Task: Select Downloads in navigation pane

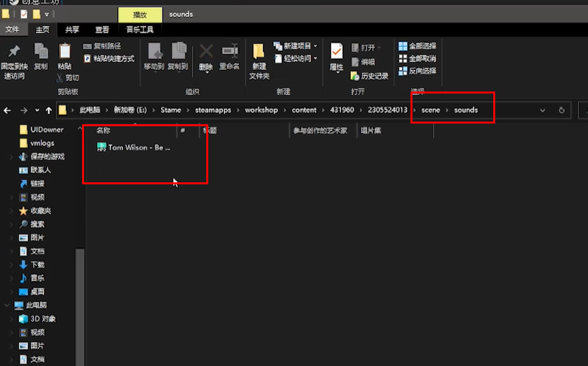Action: [x=32, y=264]
